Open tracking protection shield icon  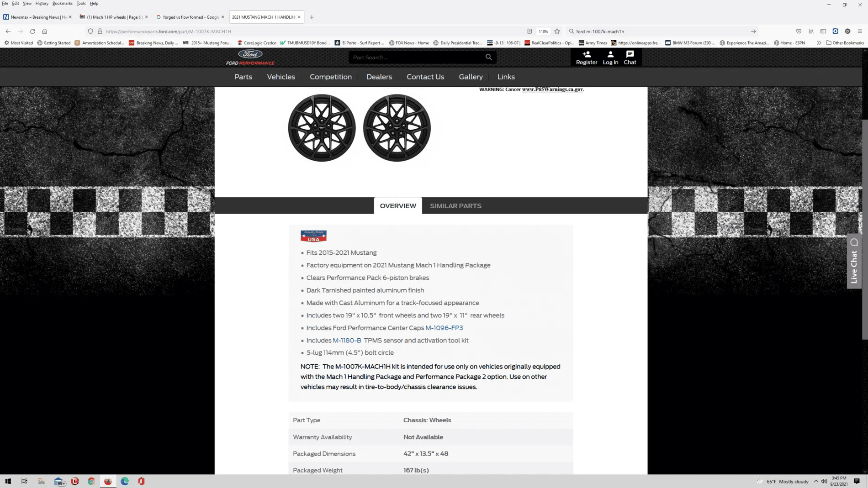[x=90, y=31]
